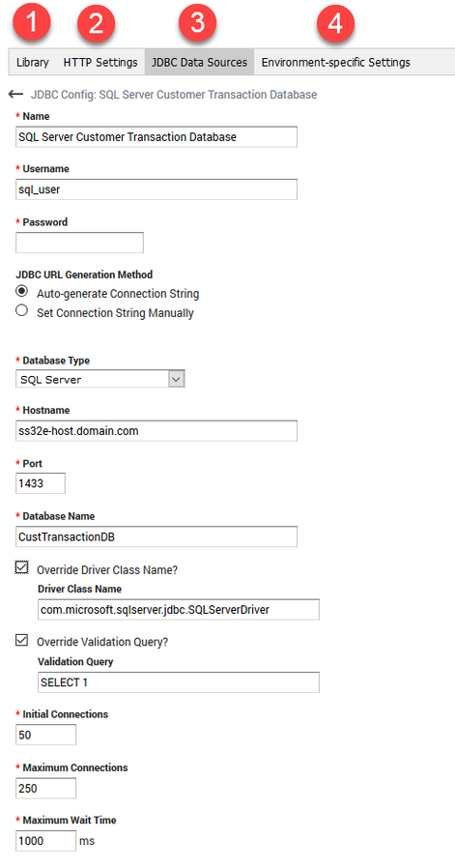
Task: Uncheck Override Driver Class Name checkbox
Action: (x=21, y=568)
